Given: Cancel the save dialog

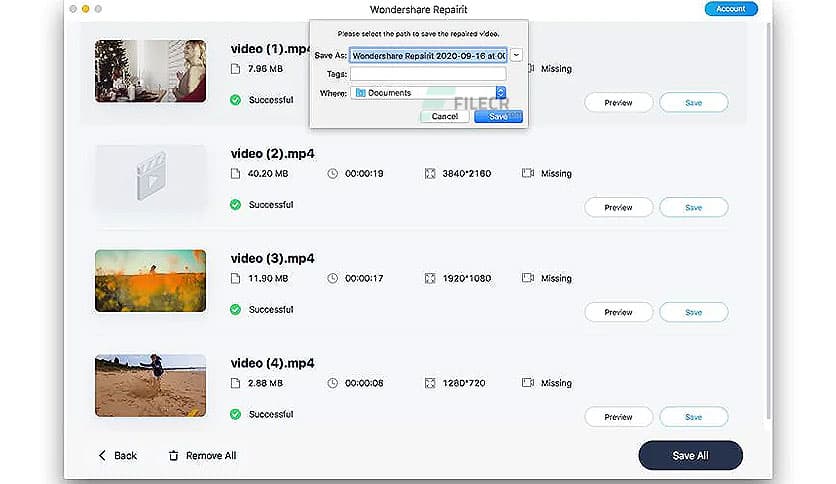Looking at the screenshot, I should pos(445,116).
